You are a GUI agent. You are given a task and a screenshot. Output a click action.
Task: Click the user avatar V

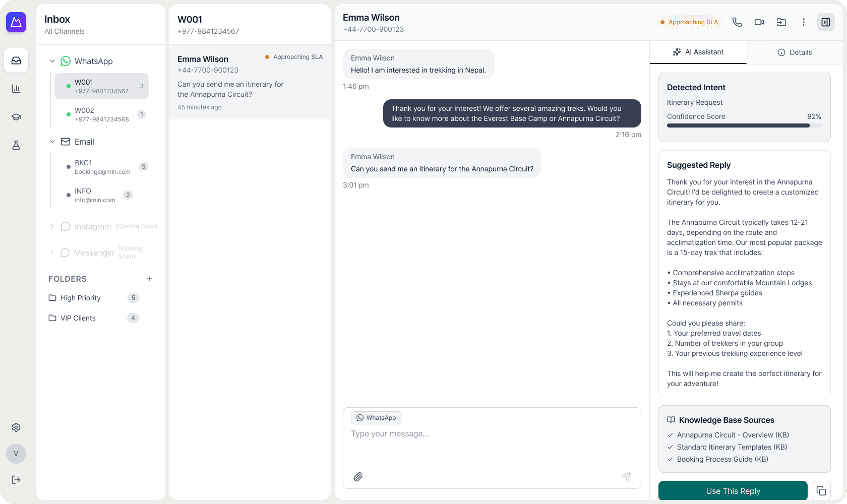16,454
